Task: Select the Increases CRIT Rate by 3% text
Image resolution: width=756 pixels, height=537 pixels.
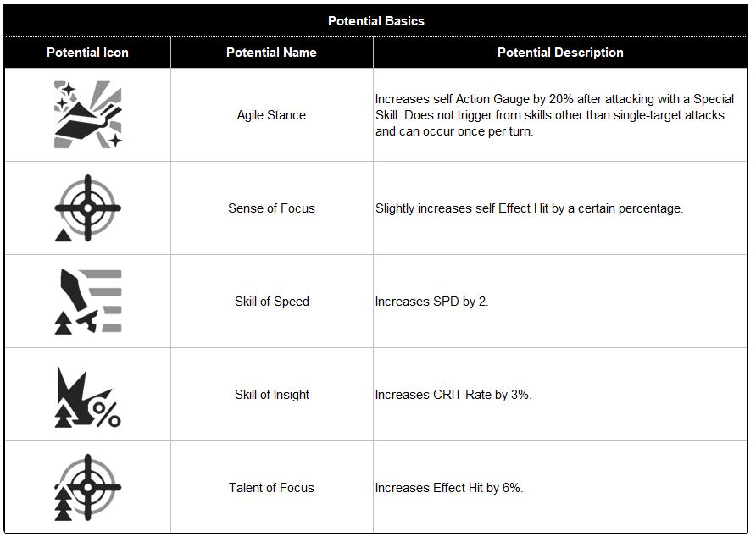Action: pos(453,395)
